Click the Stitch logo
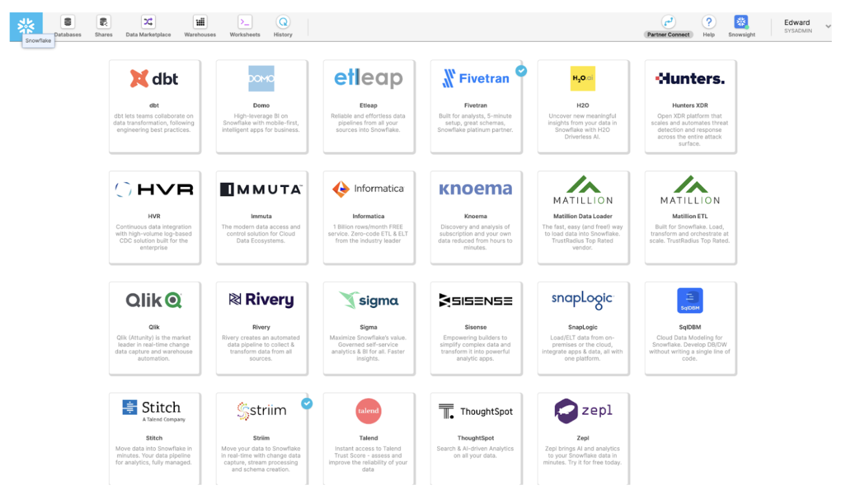This screenshot has width=842, height=504. point(154,410)
